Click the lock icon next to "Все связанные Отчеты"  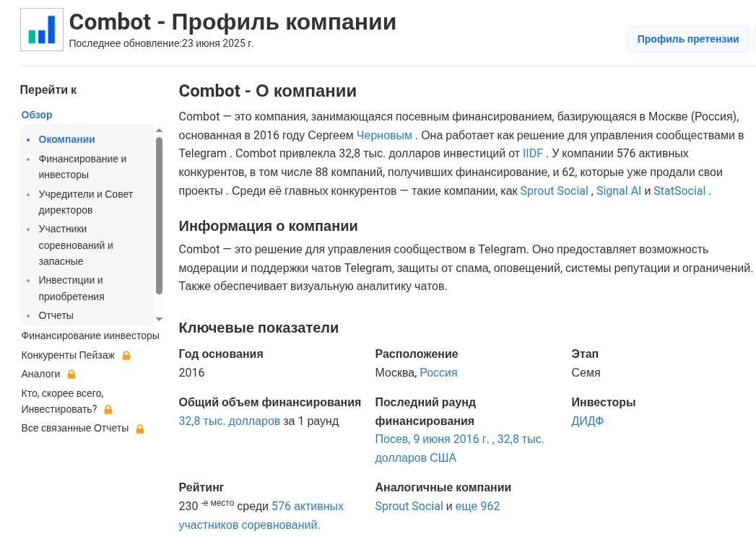pyautogui.click(x=140, y=428)
